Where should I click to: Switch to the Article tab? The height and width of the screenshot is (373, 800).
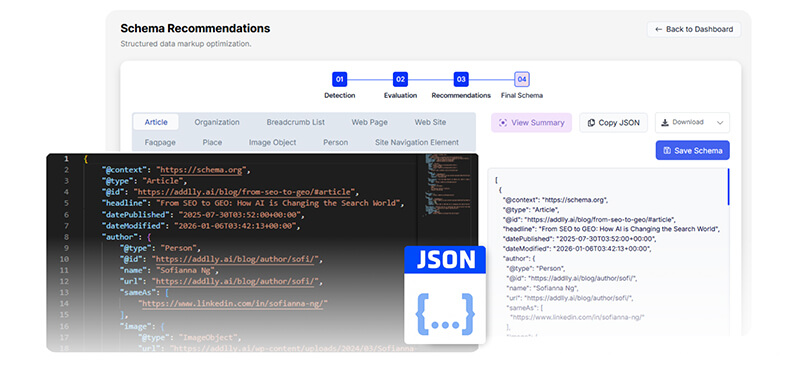click(156, 122)
